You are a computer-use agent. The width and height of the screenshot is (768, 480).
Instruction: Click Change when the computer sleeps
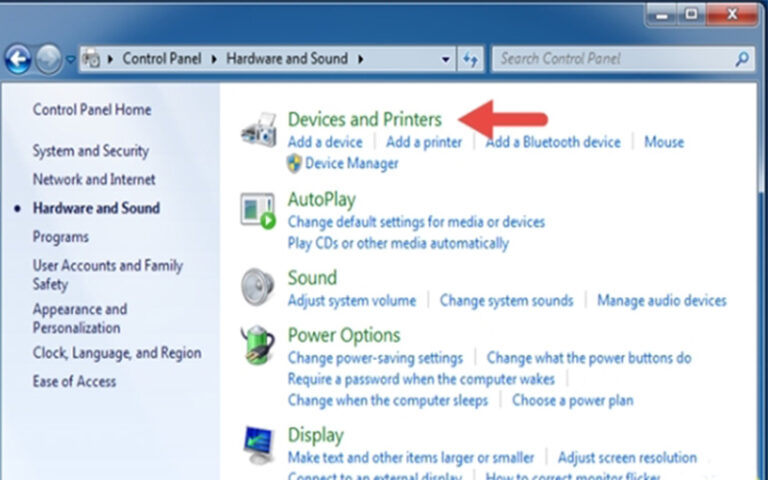pyautogui.click(x=388, y=401)
